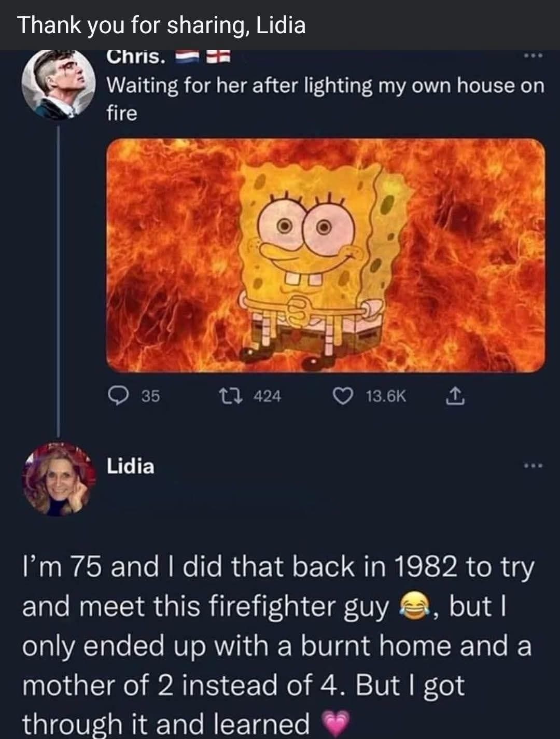Image resolution: width=560 pixels, height=739 pixels.
Task: Click the 424 retweets count
Action: coord(268,396)
